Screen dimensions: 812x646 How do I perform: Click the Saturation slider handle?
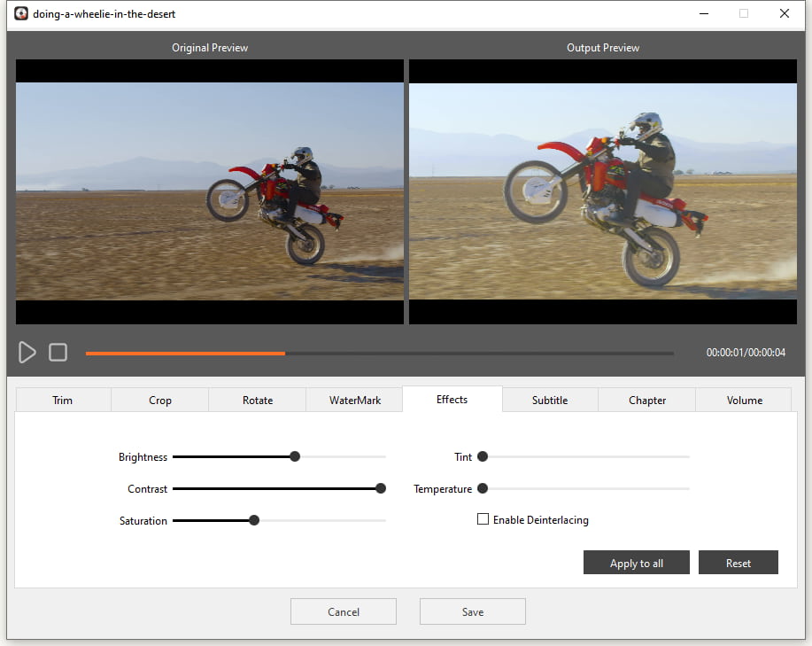(254, 520)
